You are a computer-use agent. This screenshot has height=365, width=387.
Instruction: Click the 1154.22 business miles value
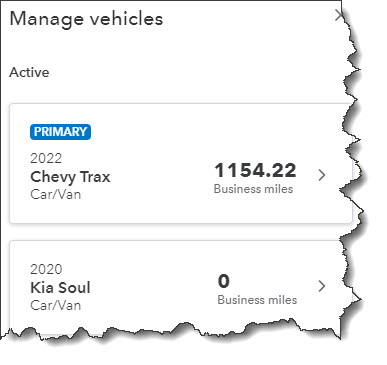tap(255, 170)
